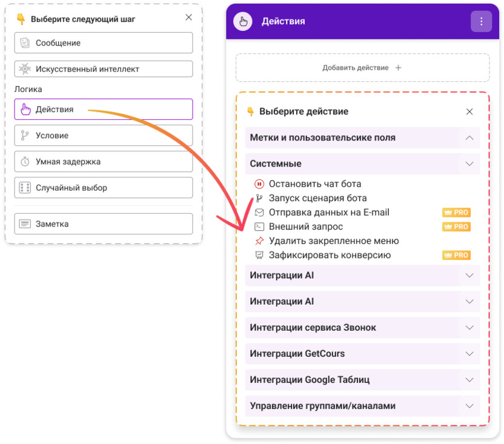Click the hand icon in Действия header
This screenshot has width=504, height=444.
coord(242,21)
